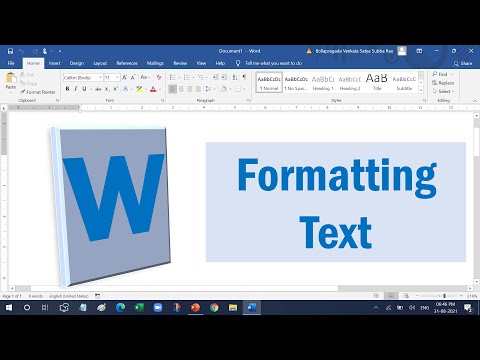This screenshot has width=480, height=360.
Task: Toggle superscript formatting
Action: coord(116,89)
